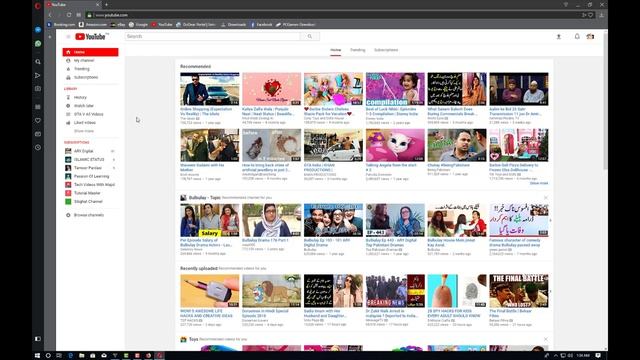
Task: Open WhatsApp in Opera sidebar
Action: [x=38, y=43]
